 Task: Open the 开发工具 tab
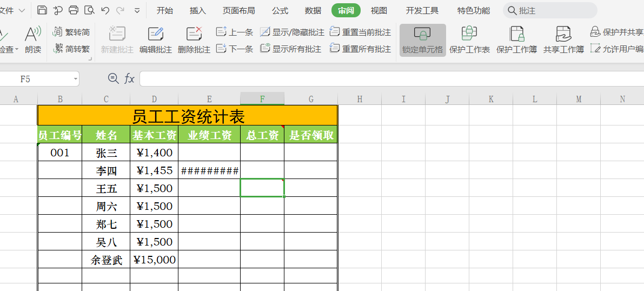(422, 11)
